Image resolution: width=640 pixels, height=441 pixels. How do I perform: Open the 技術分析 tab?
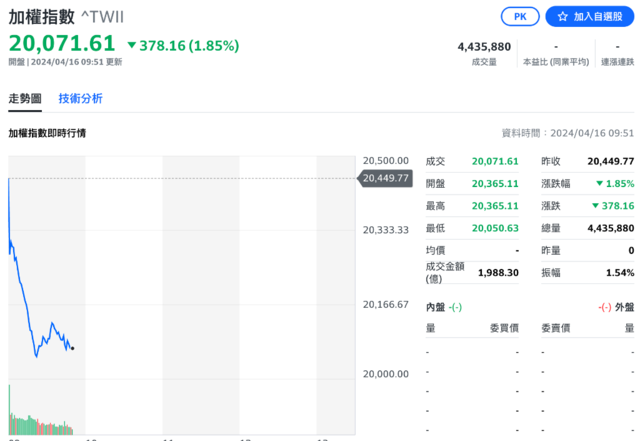(x=80, y=98)
